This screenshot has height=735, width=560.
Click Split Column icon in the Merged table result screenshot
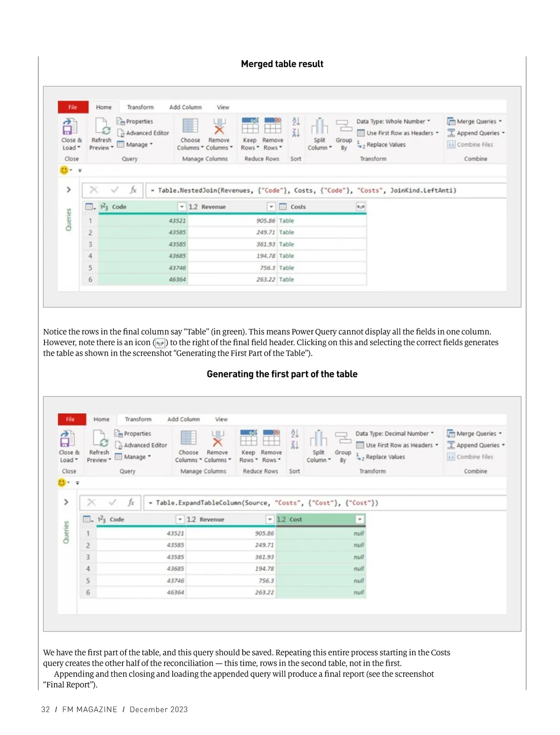point(320,126)
